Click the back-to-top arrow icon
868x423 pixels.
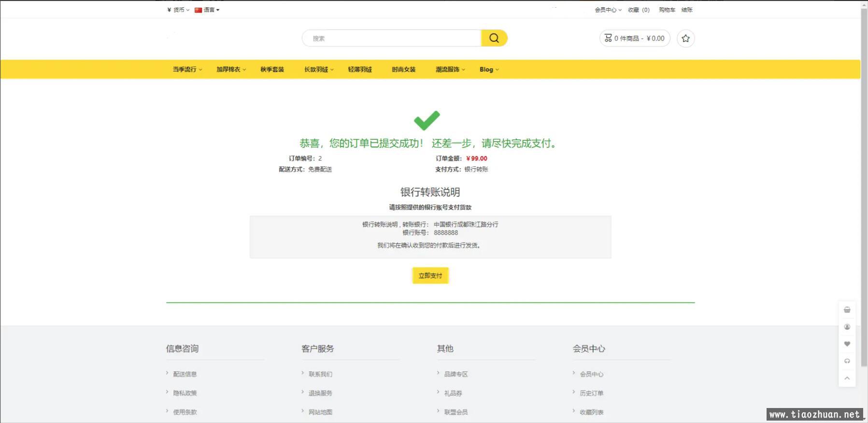847,378
